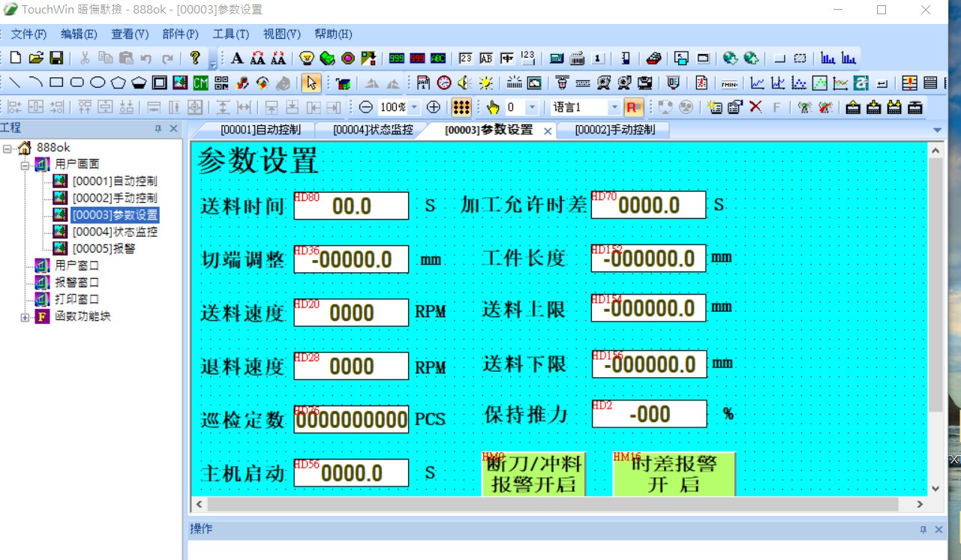Viewport: 961px width, 560px height.
Task: Open the 工具(T) menu
Action: click(x=230, y=34)
